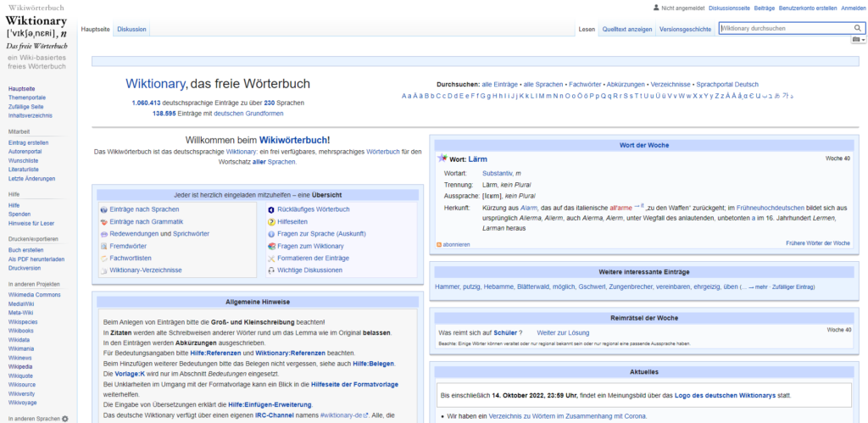Image resolution: width=868 pixels, height=423 pixels.
Task: Open Hilfe:Einfügen-Erweiterung link
Action: click(x=270, y=404)
